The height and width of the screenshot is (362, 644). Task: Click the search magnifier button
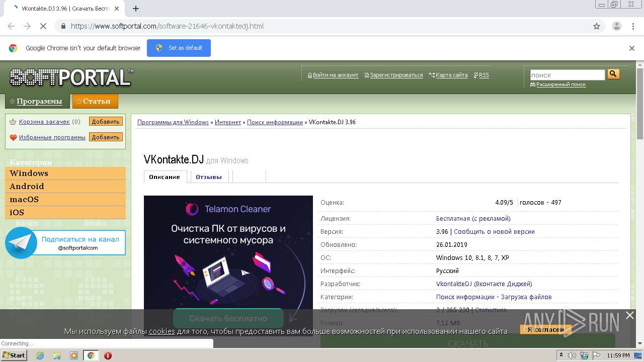[x=613, y=74]
